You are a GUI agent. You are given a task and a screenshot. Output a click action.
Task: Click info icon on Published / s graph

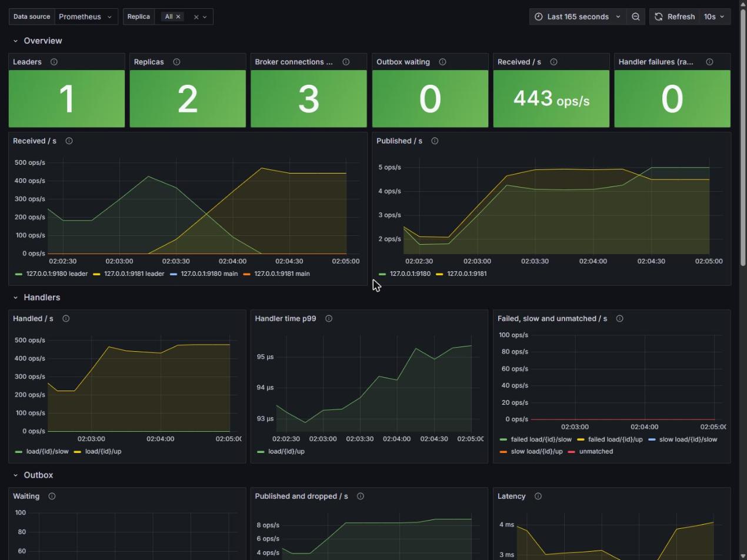click(x=435, y=141)
